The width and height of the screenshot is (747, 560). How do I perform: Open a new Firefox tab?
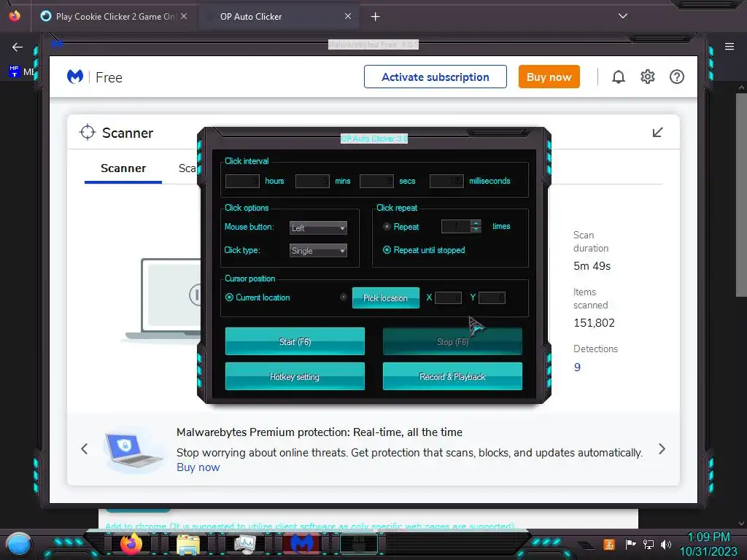(376, 17)
